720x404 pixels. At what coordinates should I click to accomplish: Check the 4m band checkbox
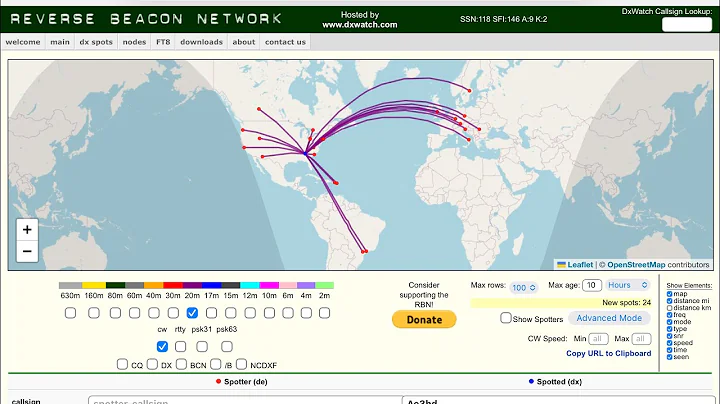(x=306, y=313)
